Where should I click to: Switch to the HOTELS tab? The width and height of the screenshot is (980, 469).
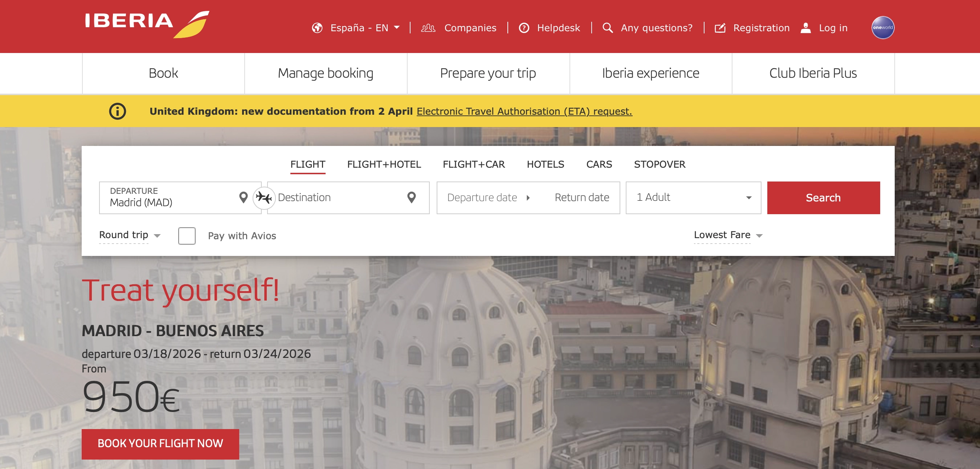point(545,165)
